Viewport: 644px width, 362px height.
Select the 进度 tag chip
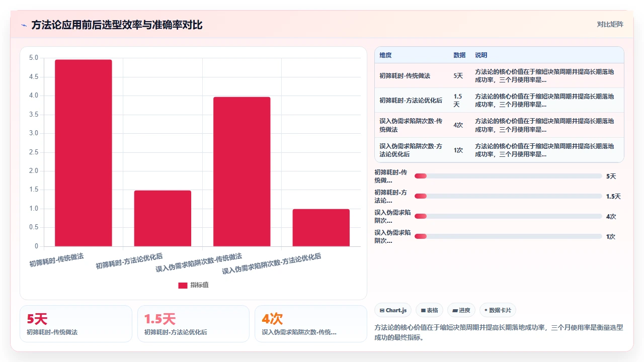[461, 310]
